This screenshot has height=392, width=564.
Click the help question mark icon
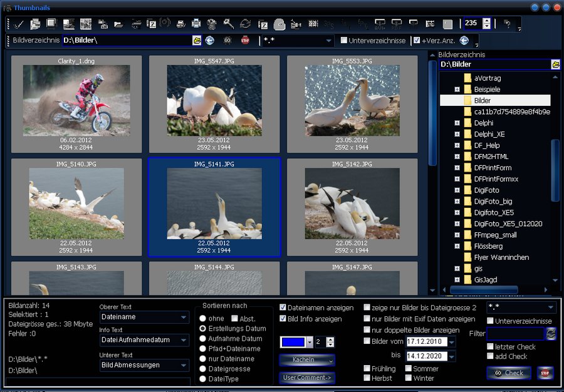[507, 24]
